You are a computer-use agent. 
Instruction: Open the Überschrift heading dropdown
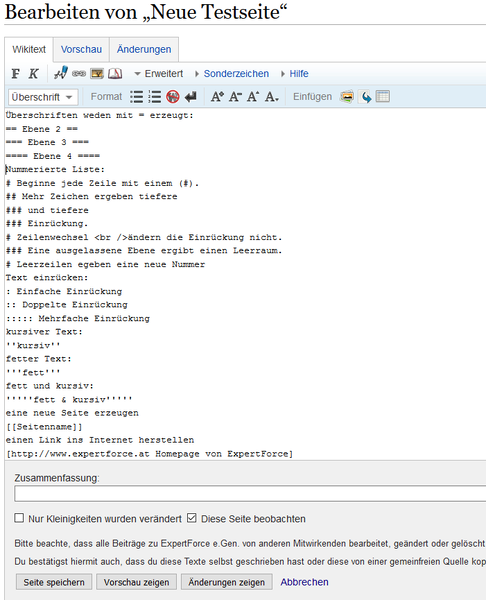(x=43, y=97)
